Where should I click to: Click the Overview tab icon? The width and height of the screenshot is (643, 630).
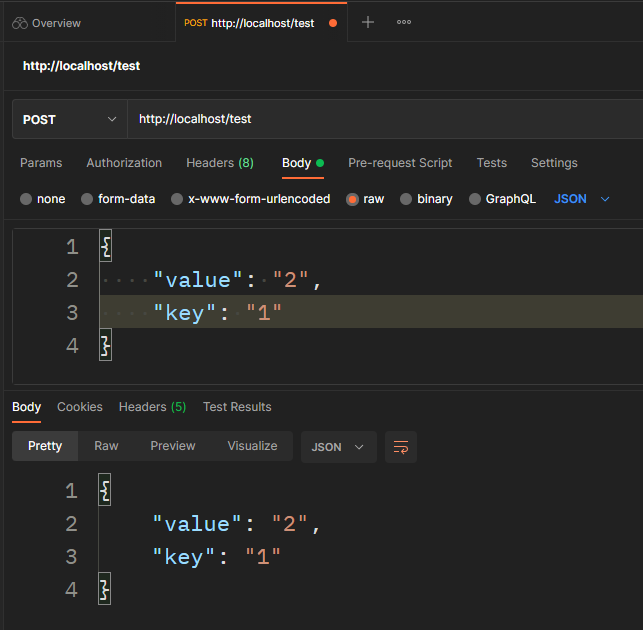click(19, 23)
